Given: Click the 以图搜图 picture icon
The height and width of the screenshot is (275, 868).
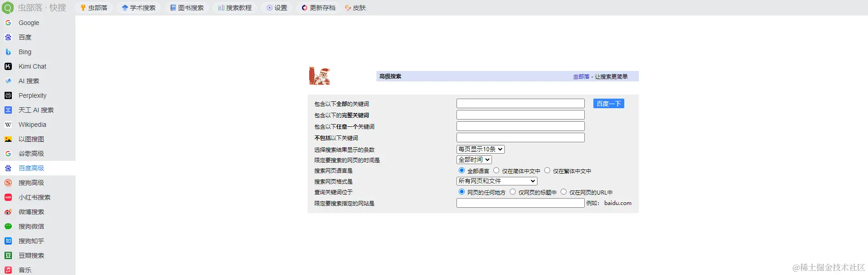Looking at the screenshot, I should 8,139.
